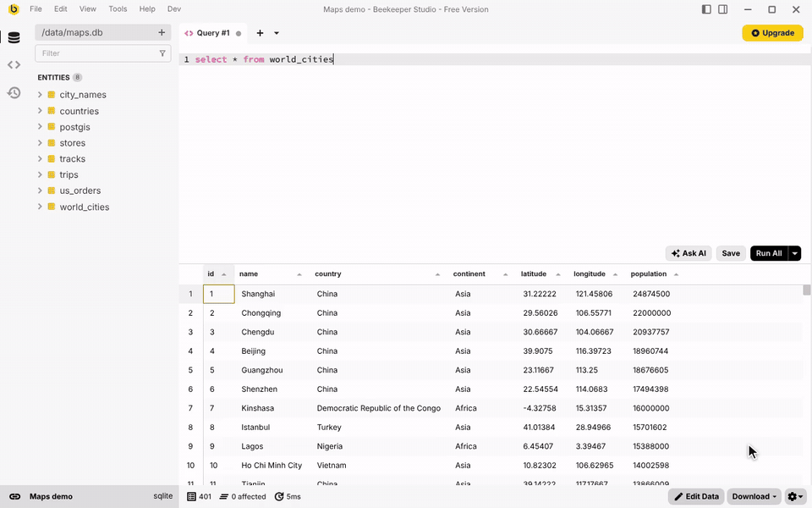Viewport: 812px width, 508px height.
Task: Click the us_orders table icon
Action: 52,190
